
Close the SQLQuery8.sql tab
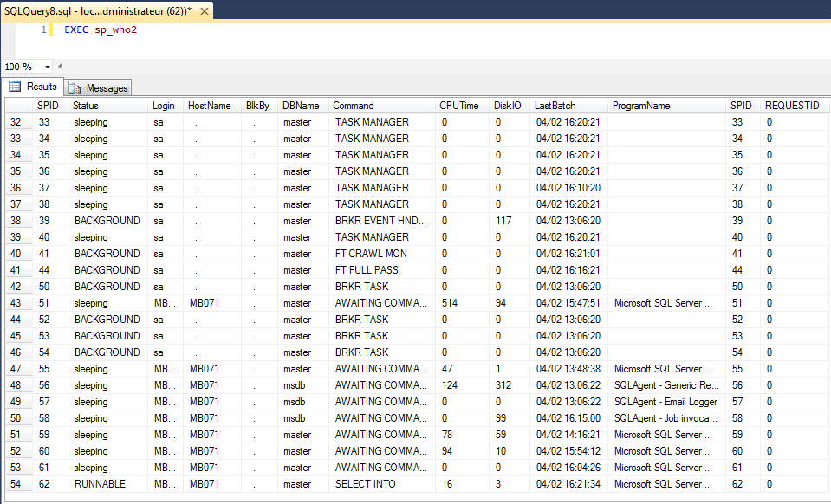pos(204,11)
